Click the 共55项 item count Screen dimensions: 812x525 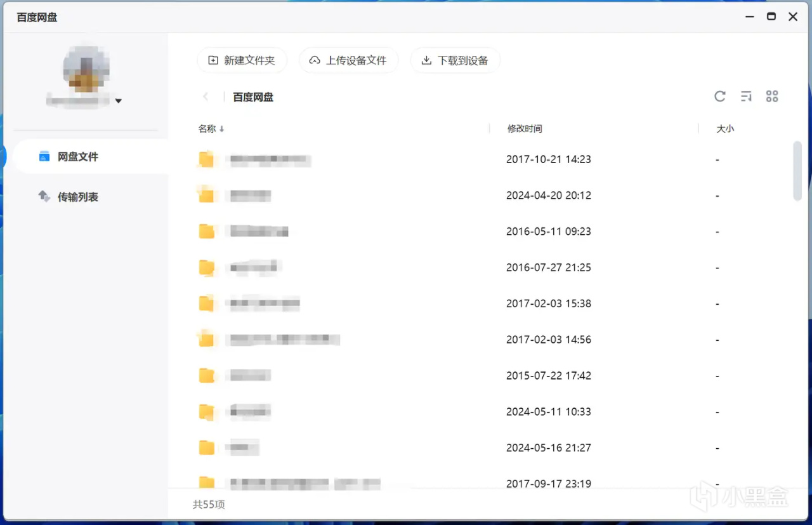point(209,505)
